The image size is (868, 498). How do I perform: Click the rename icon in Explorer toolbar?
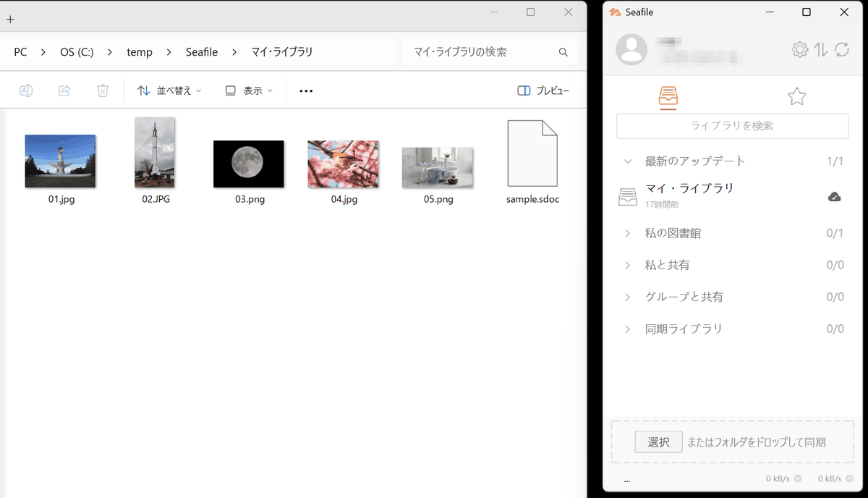(x=26, y=90)
